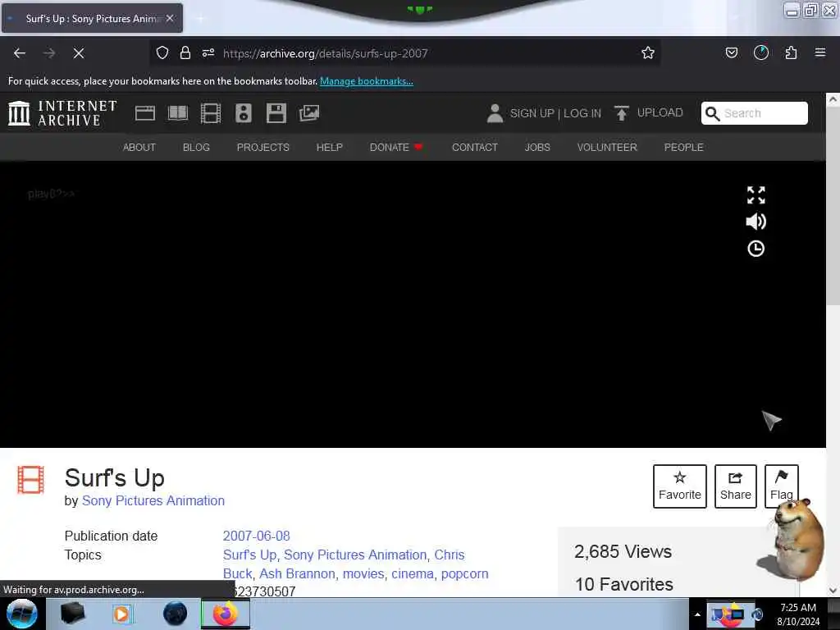Click the Internet Archive logo
840x630 pixels.
point(62,113)
